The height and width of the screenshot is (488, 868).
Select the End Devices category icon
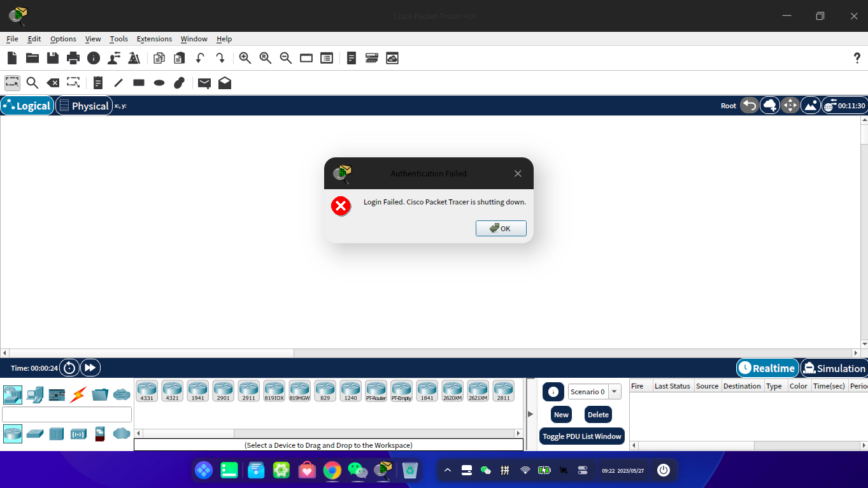pos(35,395)
